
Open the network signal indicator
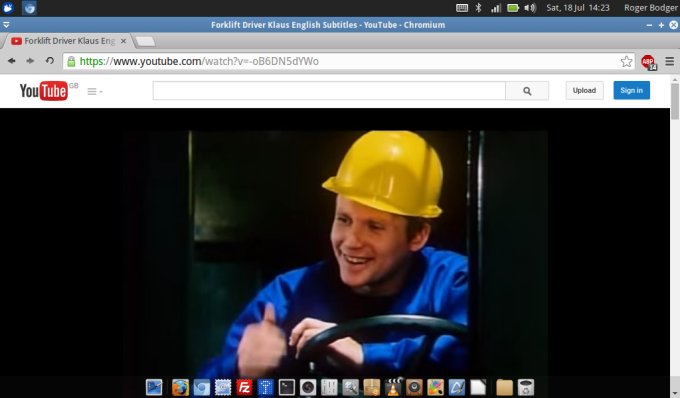[496, 8]
